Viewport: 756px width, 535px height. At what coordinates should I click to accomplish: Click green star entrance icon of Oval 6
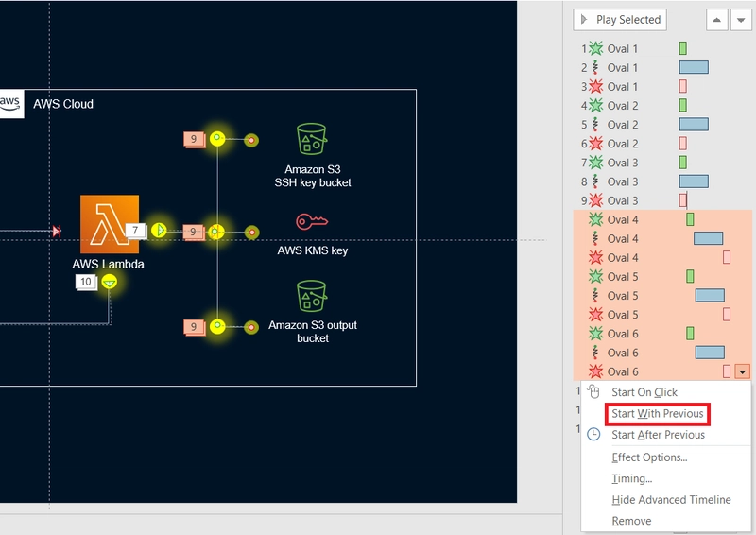[596, 334]
